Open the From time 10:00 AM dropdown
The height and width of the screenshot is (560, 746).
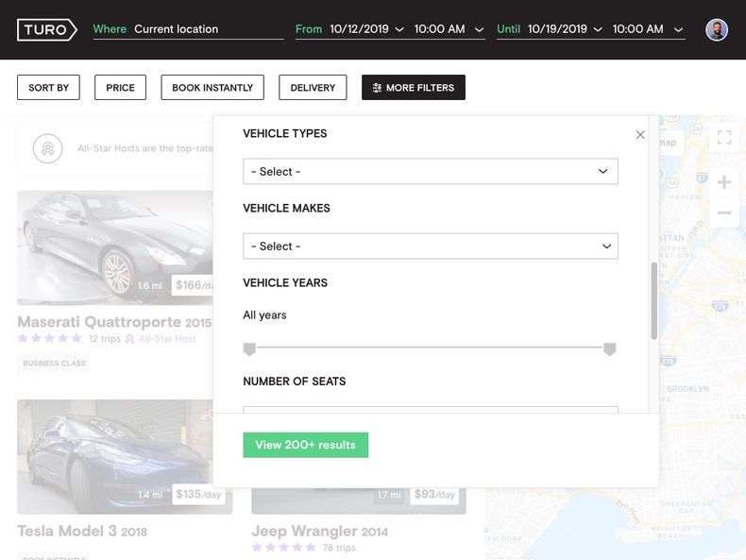tap(449, 29)
